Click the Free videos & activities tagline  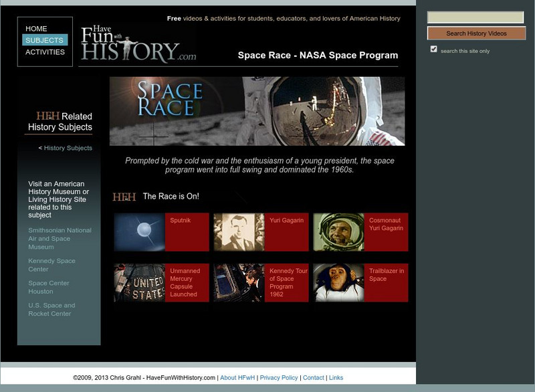284,19
